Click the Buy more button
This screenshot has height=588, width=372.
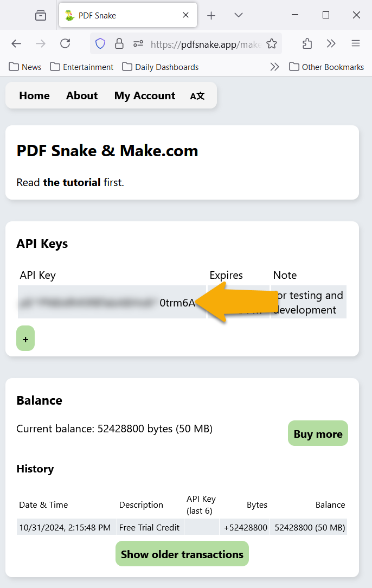coord(318,433)
